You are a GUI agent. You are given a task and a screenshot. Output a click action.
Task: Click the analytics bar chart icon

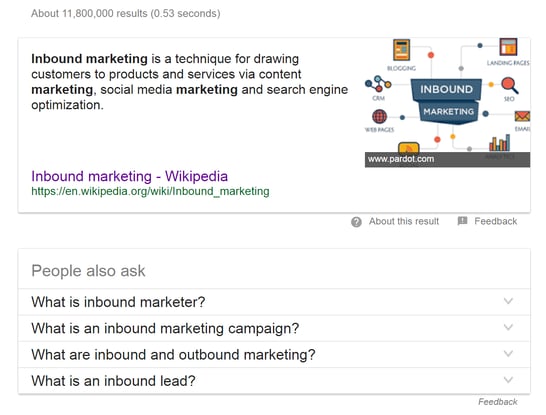(x=500, y=143)
